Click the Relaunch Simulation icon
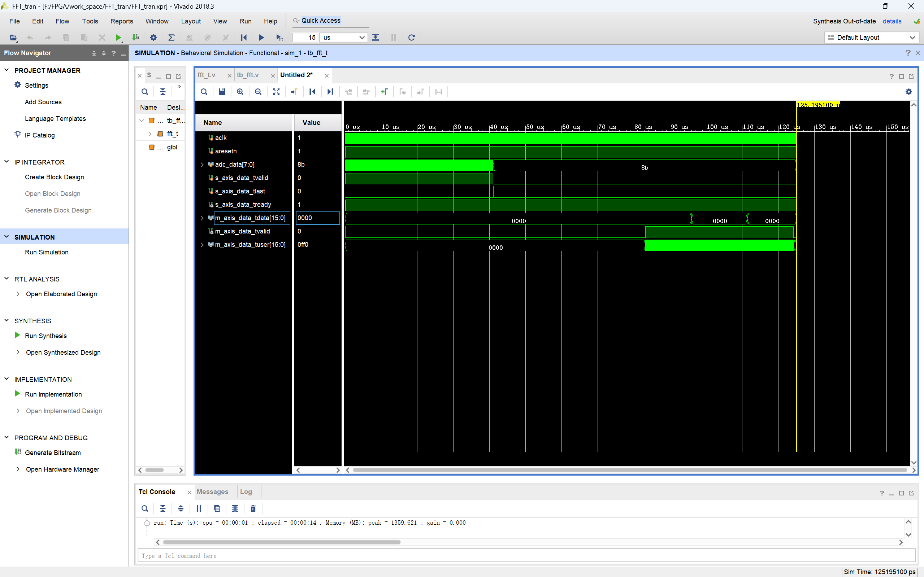 411,38
